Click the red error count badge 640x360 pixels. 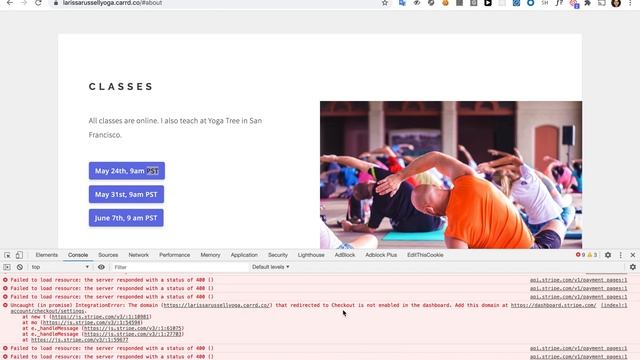pos(580,255)
